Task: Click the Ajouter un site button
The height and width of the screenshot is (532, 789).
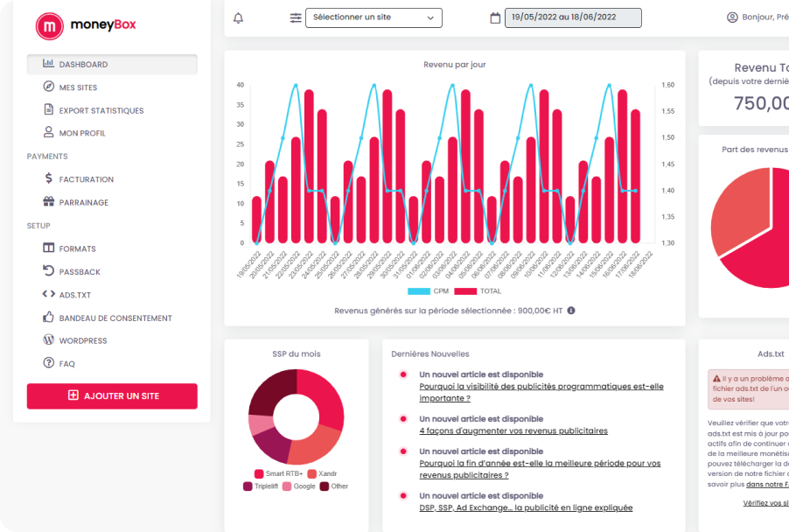Action: (x=112, y=396)
